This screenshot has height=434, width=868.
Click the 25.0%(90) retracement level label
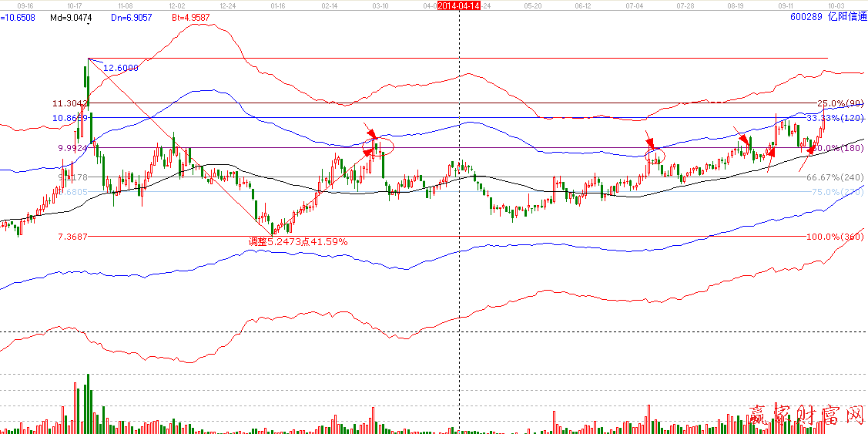click(840, 103)
